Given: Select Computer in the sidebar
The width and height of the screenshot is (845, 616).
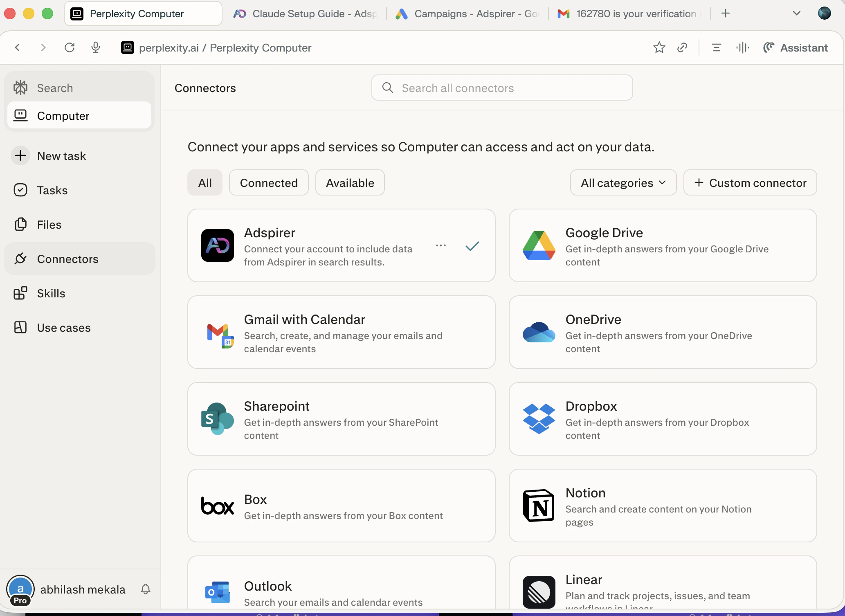Looking at the screenshot, I should [63, 115].
